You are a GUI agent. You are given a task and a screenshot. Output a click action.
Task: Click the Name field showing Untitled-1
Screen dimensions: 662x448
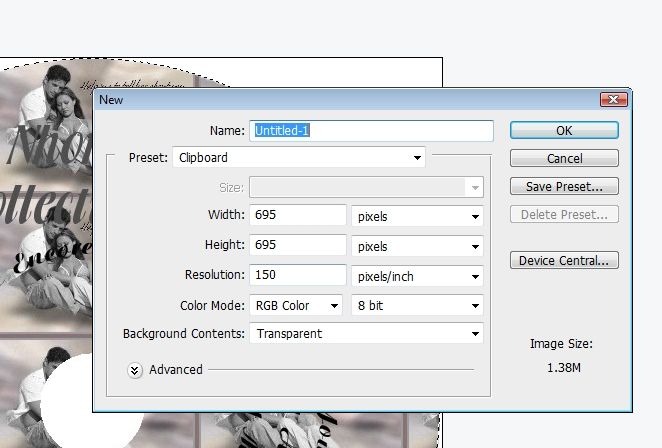[371, 130]
